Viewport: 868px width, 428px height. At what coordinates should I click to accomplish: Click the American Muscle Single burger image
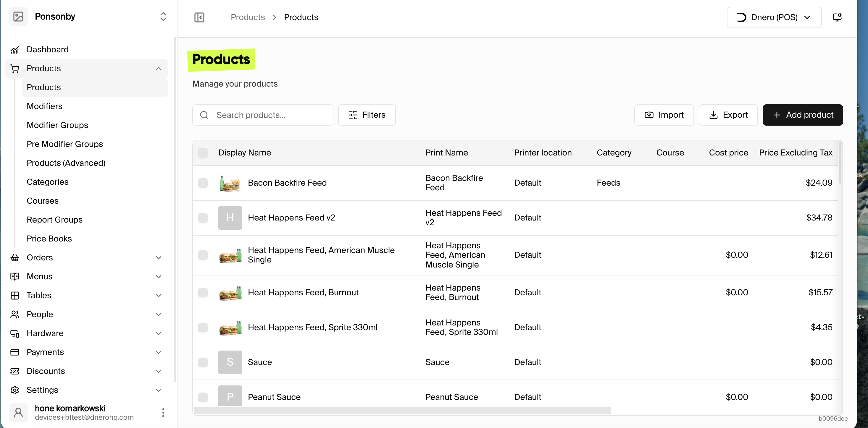coord(230,255)
